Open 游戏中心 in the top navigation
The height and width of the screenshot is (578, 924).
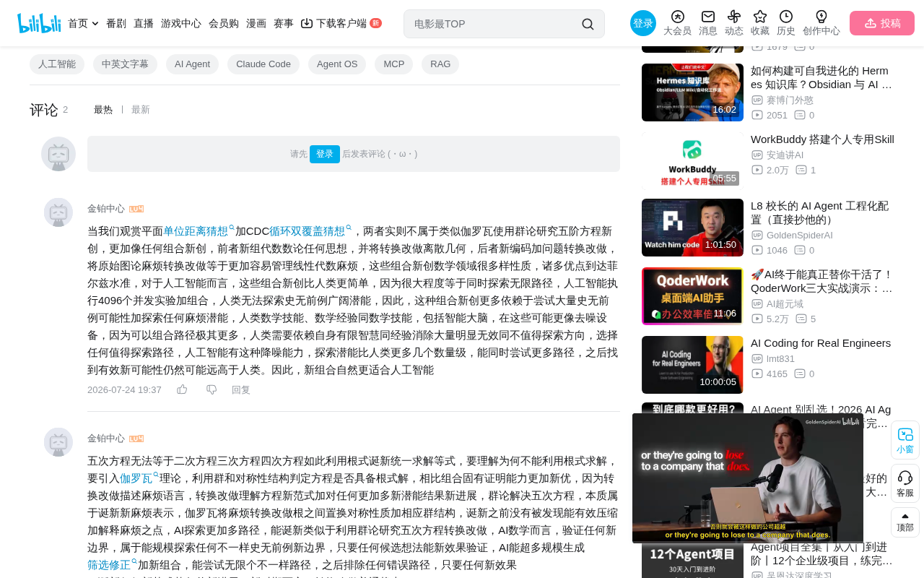[181, 23]
